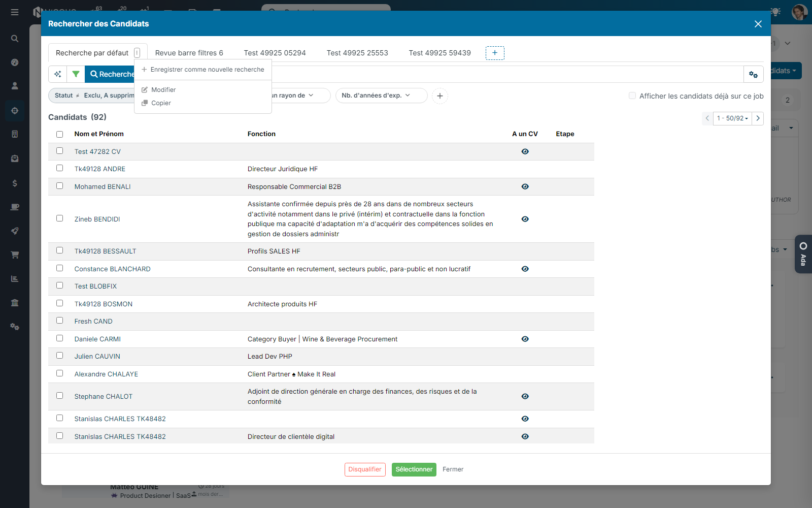
Task: Choose Enregistrer comme nouvelle recherche menu entry
Action: pos(203,70)
